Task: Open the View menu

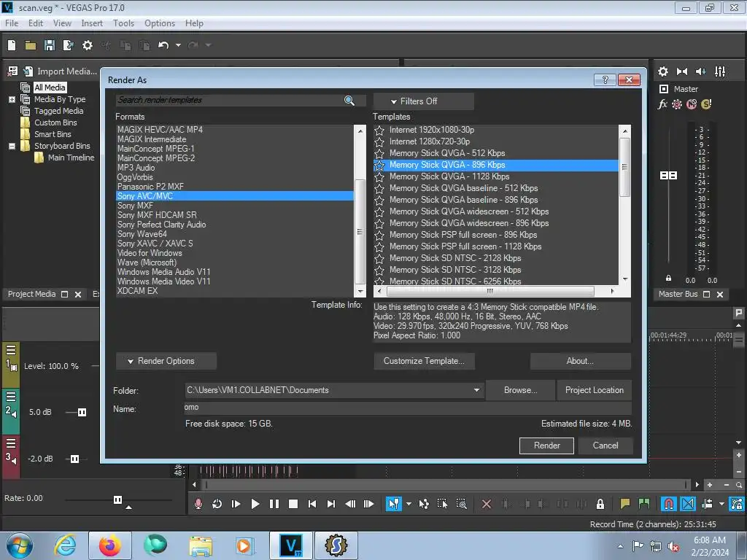Action: pos(62,23)
